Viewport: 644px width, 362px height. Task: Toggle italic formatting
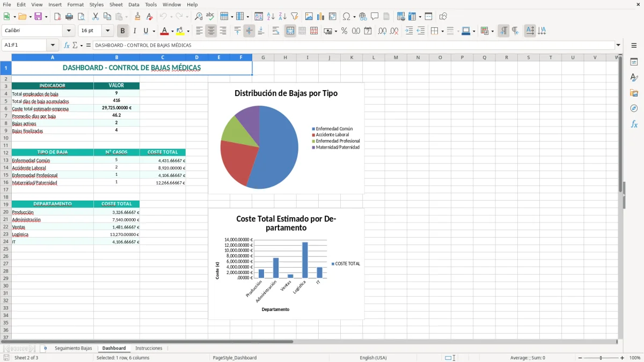click(x=134, y=31)
